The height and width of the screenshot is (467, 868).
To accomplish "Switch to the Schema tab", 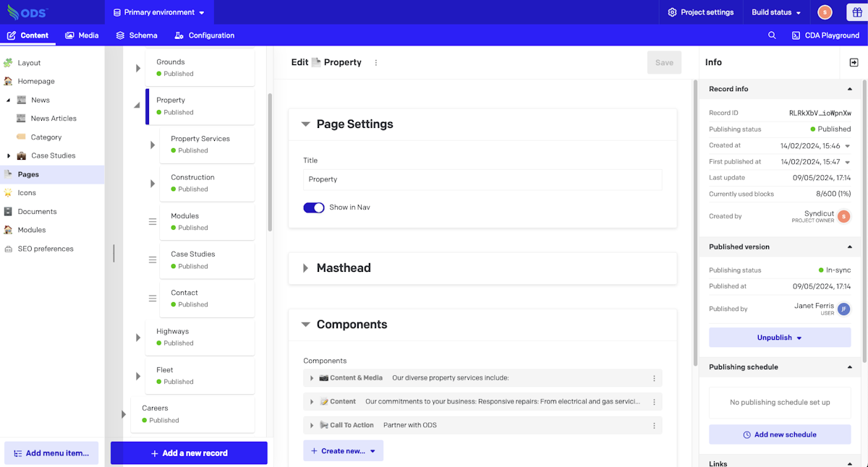I will coord(137,35).
